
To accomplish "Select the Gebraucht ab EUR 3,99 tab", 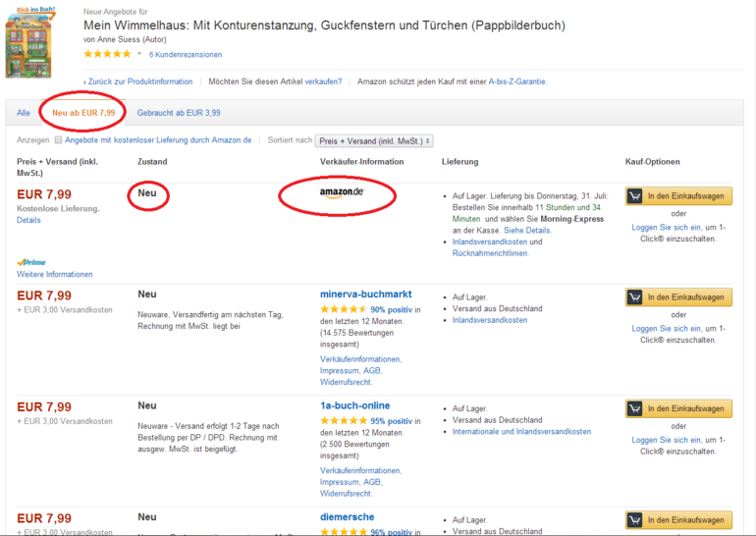I will click(x=179, y=113).
